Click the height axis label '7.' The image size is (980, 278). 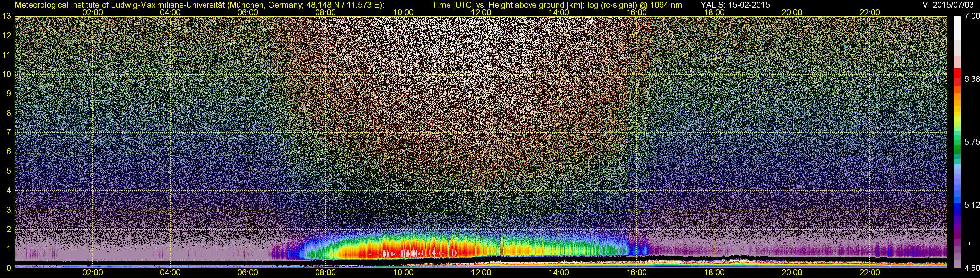(9, 132)
